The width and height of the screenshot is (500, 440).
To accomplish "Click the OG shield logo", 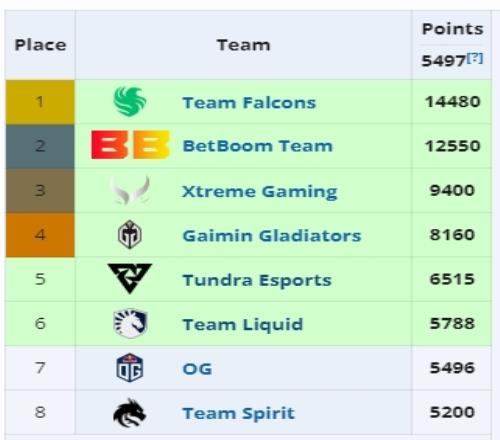I will (130, 368).
